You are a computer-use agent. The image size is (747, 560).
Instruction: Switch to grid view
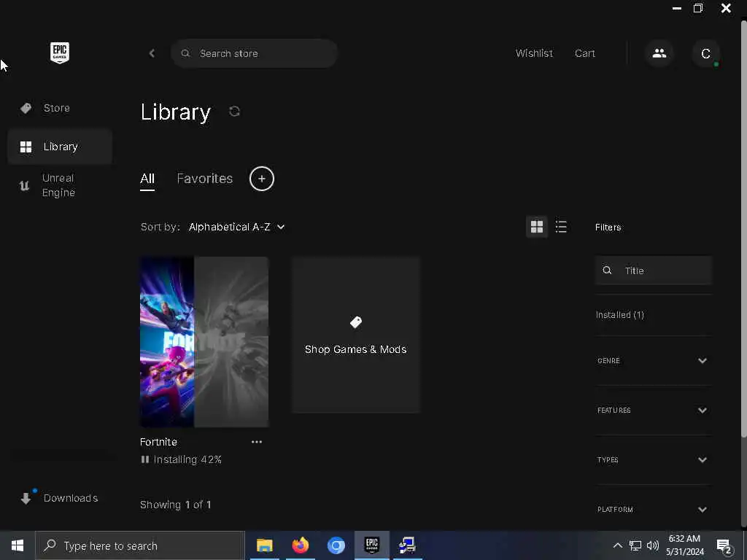click(537, 227)
